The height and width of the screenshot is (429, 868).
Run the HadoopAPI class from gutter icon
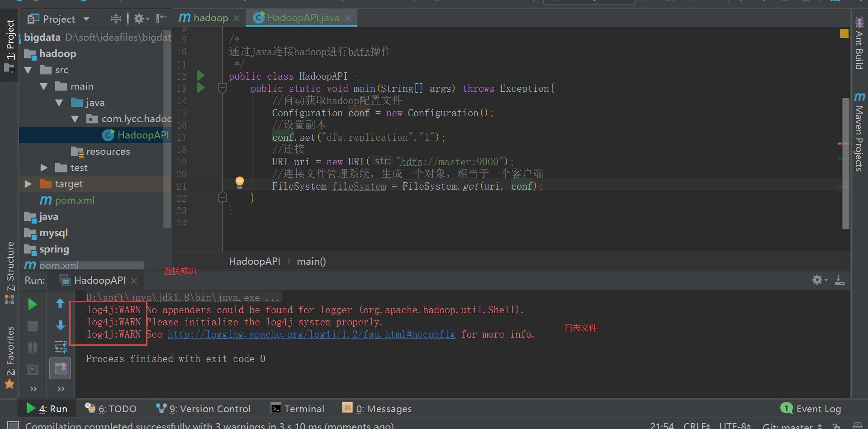click(201, 76)
